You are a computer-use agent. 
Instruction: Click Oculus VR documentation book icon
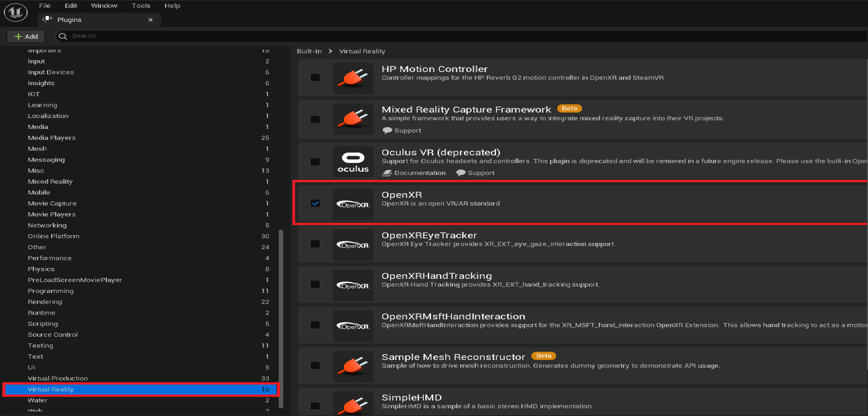tap(387, 173)
